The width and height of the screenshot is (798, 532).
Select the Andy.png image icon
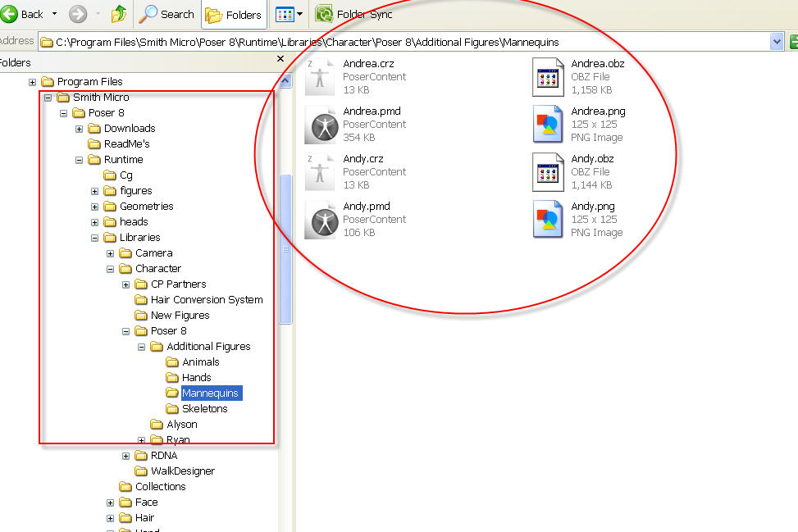tap(548, 219)
